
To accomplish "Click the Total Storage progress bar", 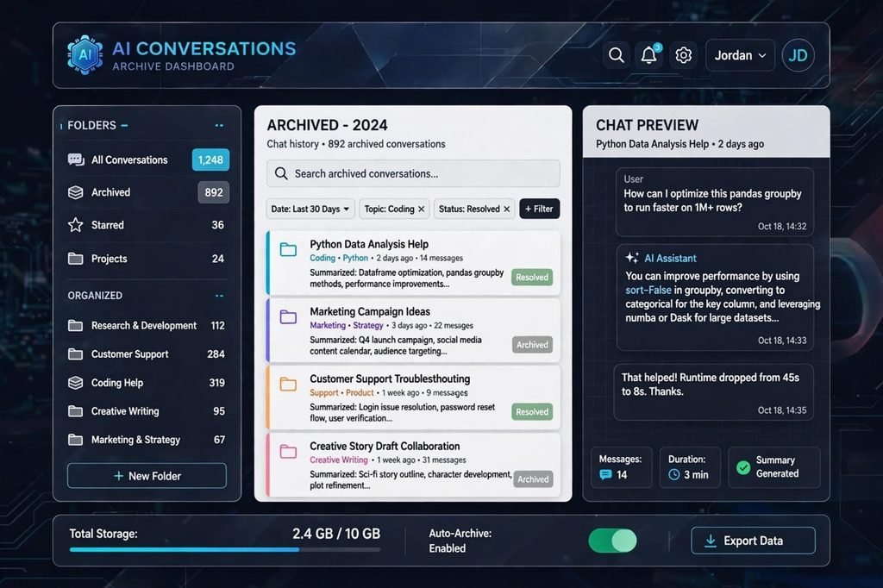I will pyautogui.click(x=225, y=550).
